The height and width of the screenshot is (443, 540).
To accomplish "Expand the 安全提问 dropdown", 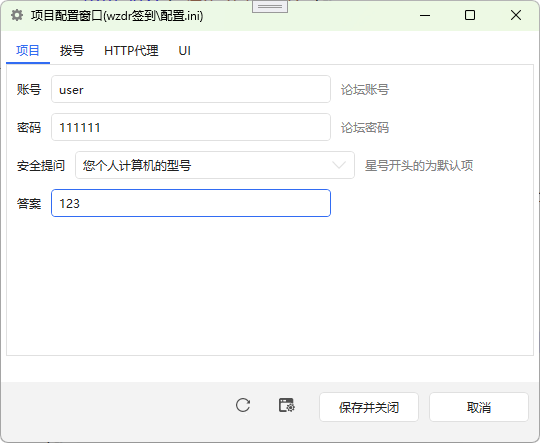I will 215,165.
